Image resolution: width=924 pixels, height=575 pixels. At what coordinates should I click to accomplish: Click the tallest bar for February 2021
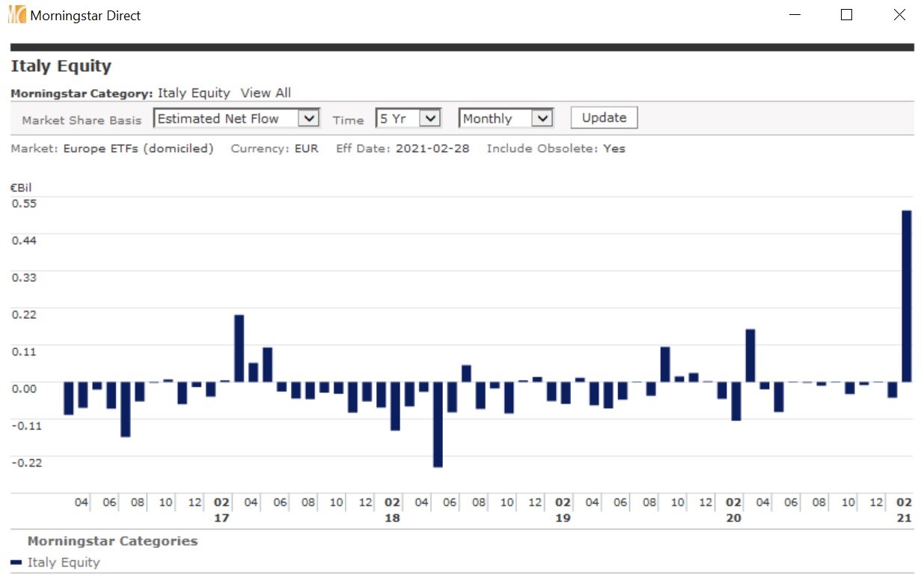point(906,296)
